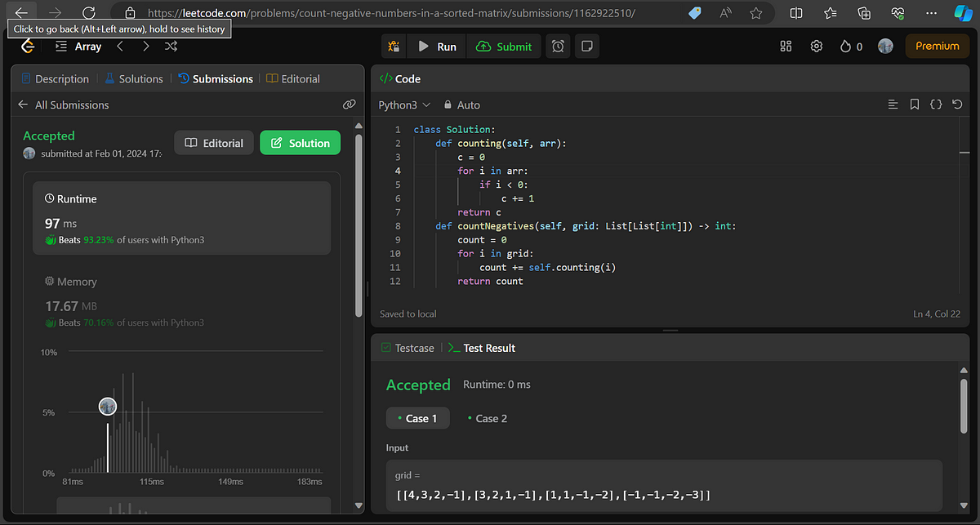This screenshot has height=525, width=980.
Task: Copy the submission link icon
Action: tap(349, 105)
